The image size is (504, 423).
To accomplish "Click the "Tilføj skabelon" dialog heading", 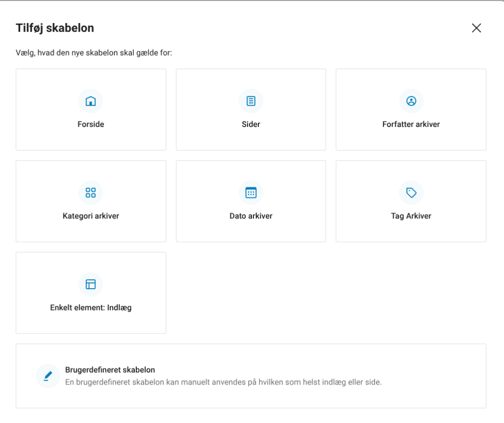I will (x=55, y=28).
